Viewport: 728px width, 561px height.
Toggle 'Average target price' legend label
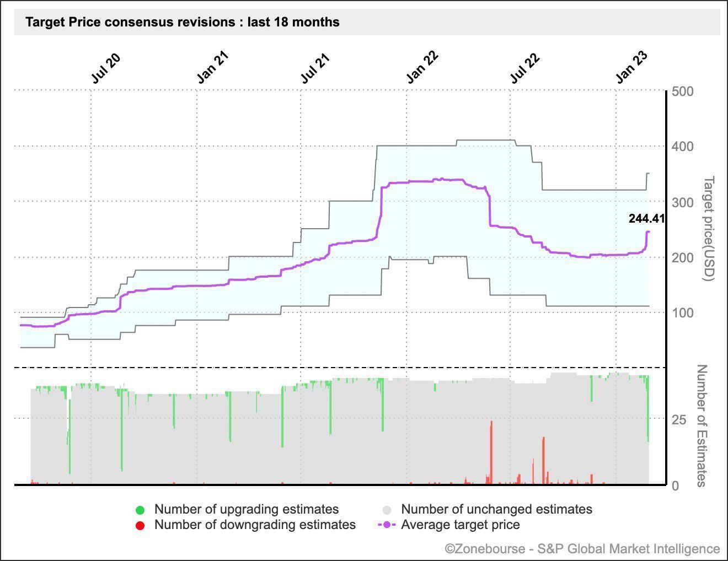[460, 525]
